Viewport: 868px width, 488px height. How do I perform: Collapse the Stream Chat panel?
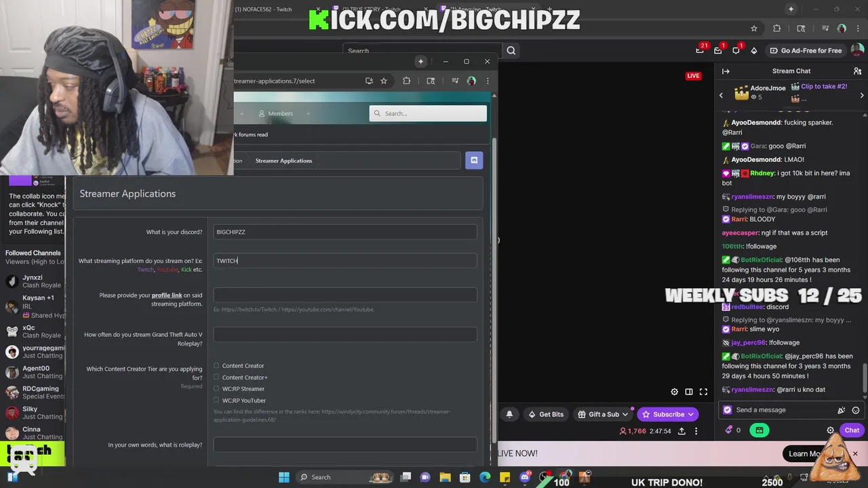726,71
